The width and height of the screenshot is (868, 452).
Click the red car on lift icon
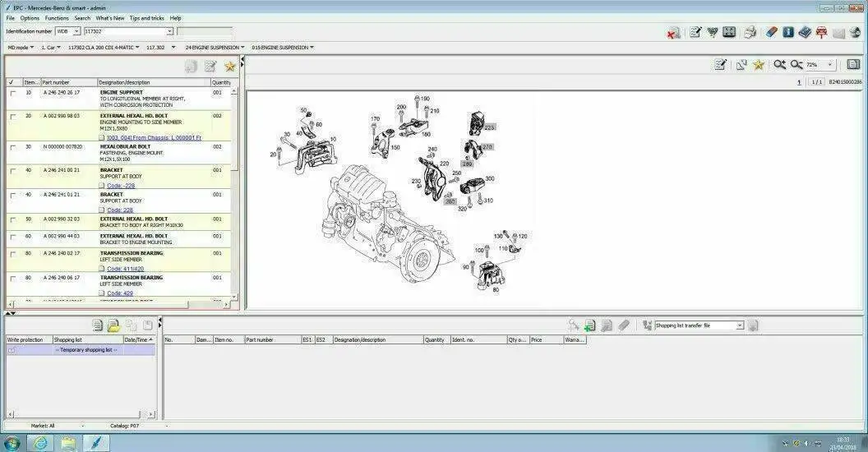(821, 33)
